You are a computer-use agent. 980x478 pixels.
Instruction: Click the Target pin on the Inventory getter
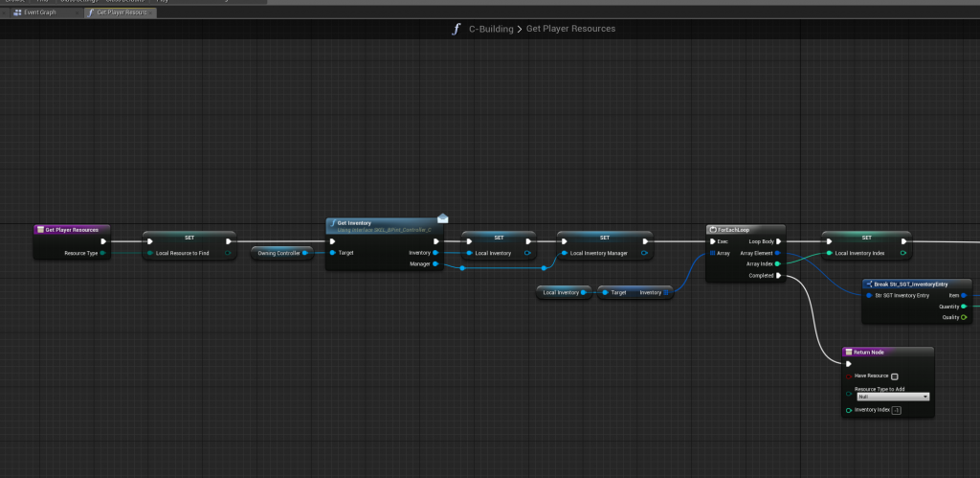pyautogui.click(x=605, y=292)
